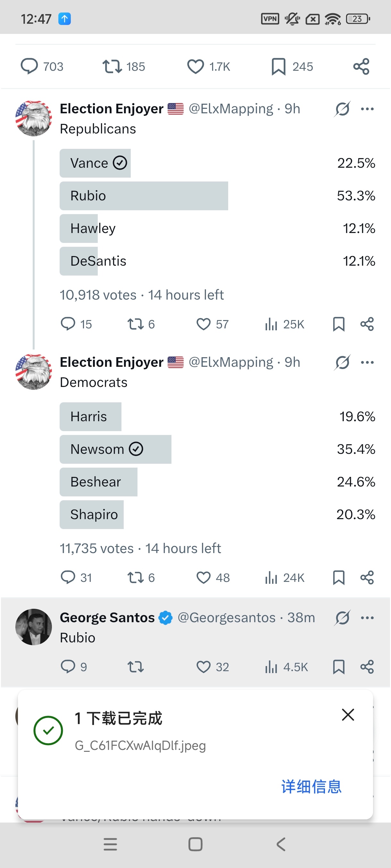This screenshot has width=391, height=868.
Task: Open more options on Democrats poll tweet
Action: click(367, 363)
